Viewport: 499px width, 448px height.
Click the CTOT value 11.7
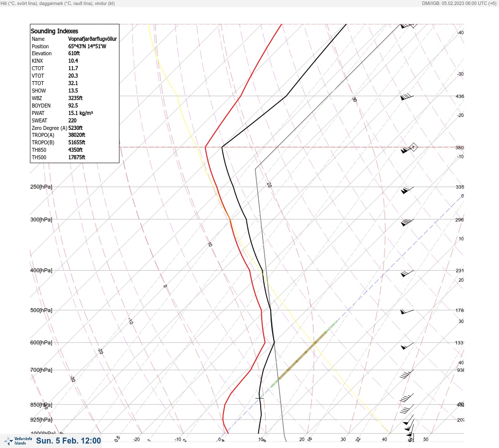pos(73,68)
